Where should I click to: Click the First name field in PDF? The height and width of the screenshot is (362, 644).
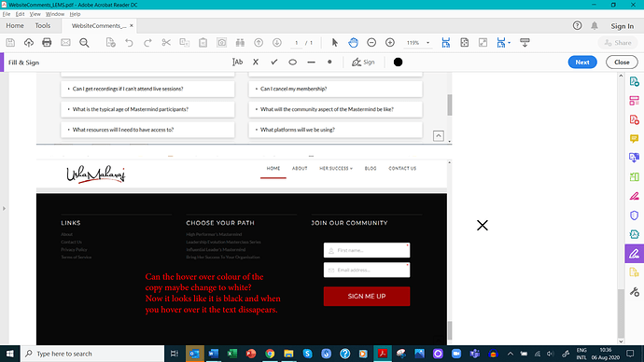pos(367,250)
